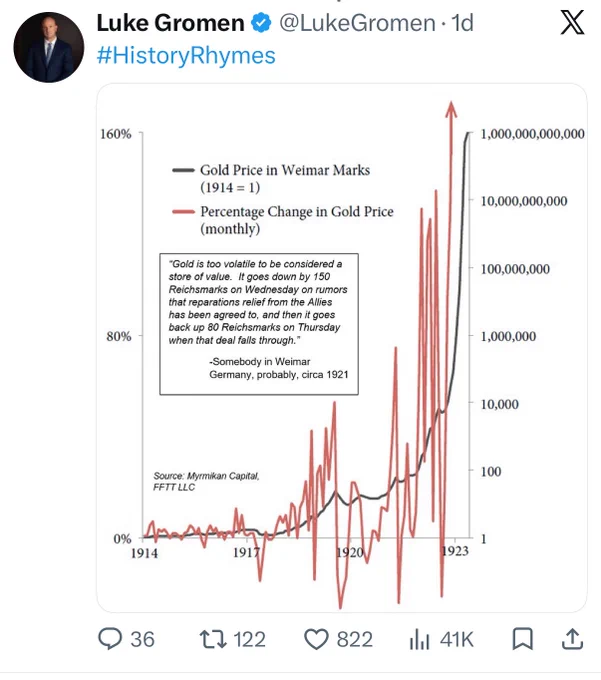Viewport: 601px width, 680px height.
Task: Click the 822 likes count
Action: (x=355, y=640)
